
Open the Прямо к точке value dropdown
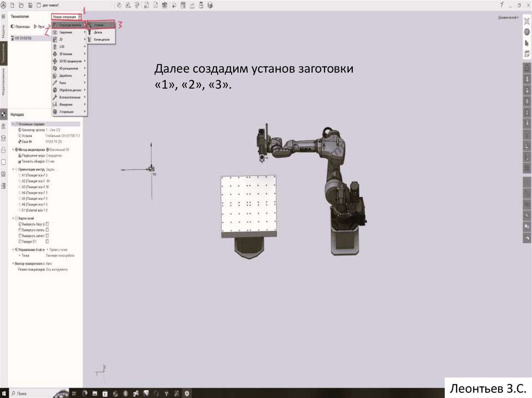(x=58, y=250)
